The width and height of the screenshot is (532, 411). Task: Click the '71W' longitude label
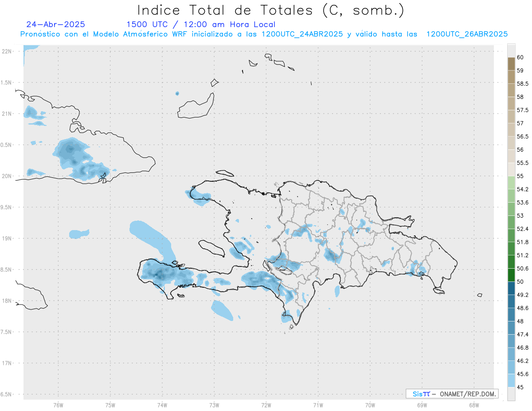[318, 405]
